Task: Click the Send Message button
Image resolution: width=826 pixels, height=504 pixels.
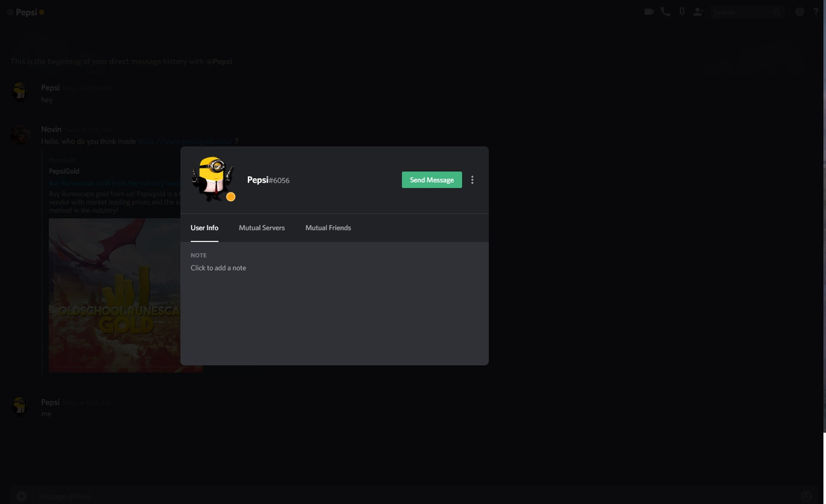Action: 432,180
